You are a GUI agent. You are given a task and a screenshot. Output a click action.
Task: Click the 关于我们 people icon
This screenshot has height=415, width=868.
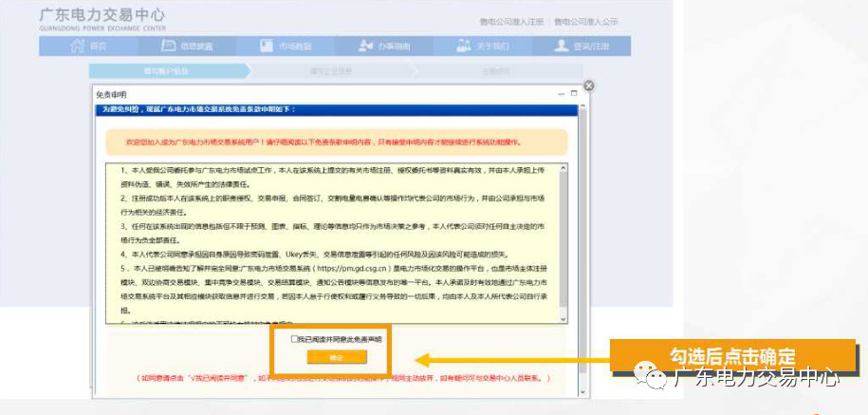coord(464,46)
